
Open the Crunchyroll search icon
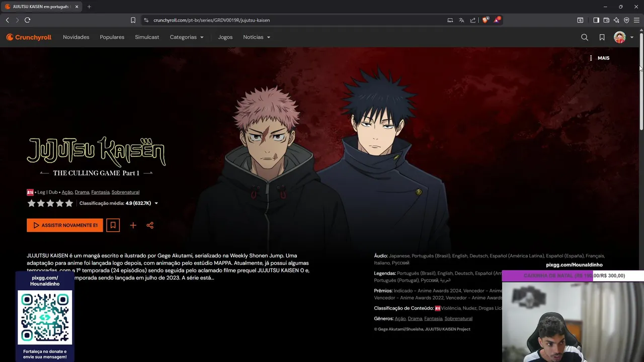pos(585,37)
